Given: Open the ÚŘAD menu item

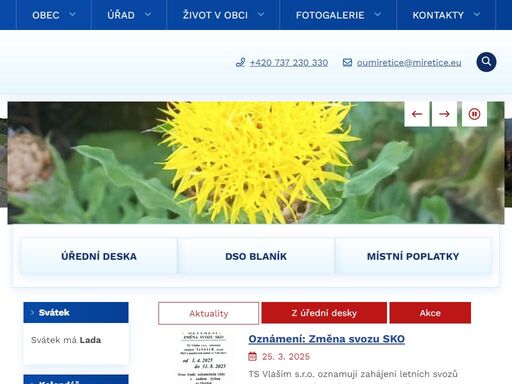Looking at the screenshot, I should pyautogui.click(x=121, y=15).
